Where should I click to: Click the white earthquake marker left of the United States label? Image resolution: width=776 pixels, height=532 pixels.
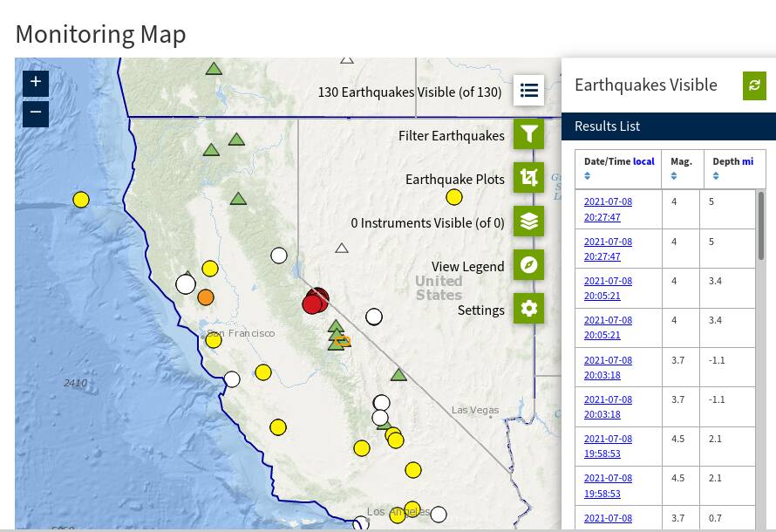pos(374,317)
